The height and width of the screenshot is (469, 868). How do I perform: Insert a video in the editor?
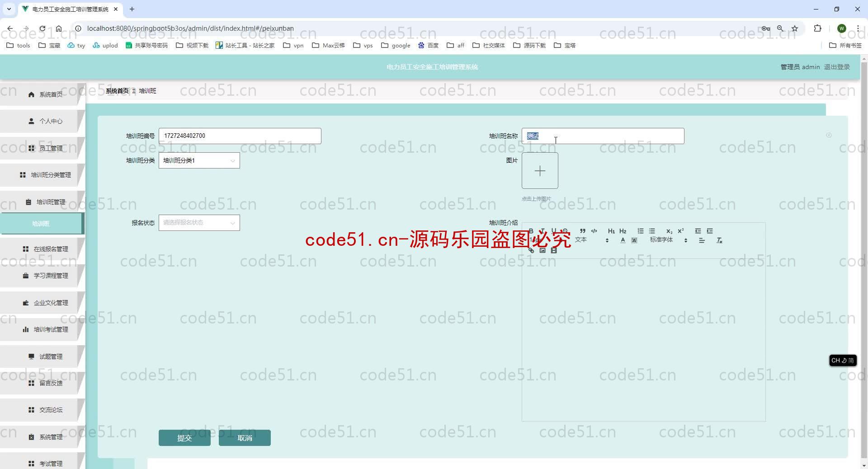(554, 250)
